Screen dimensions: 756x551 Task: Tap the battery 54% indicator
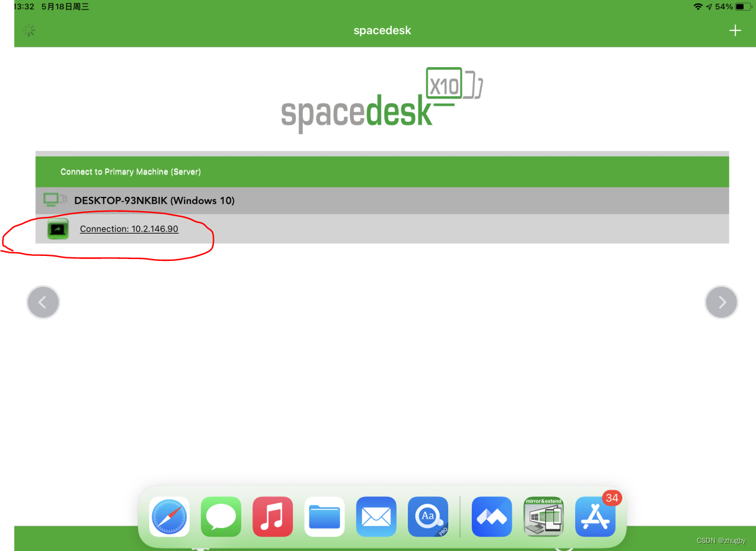coord(734,7)
